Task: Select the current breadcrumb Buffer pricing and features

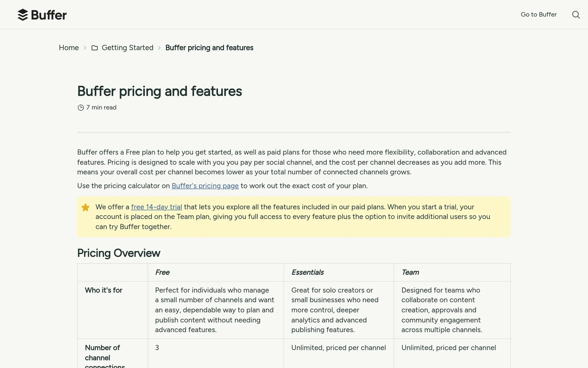Action: [x=209, y=48]
